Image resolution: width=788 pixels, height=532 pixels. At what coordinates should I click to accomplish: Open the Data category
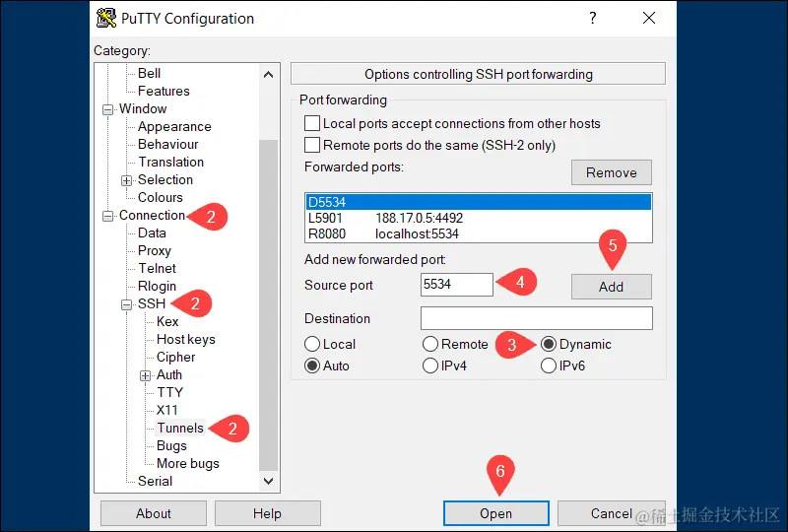[x=152, y=233]
